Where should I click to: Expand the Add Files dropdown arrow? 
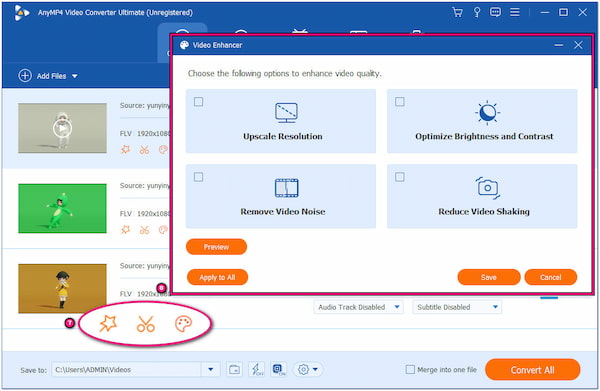pyautogui.click(x=75, y=76)
